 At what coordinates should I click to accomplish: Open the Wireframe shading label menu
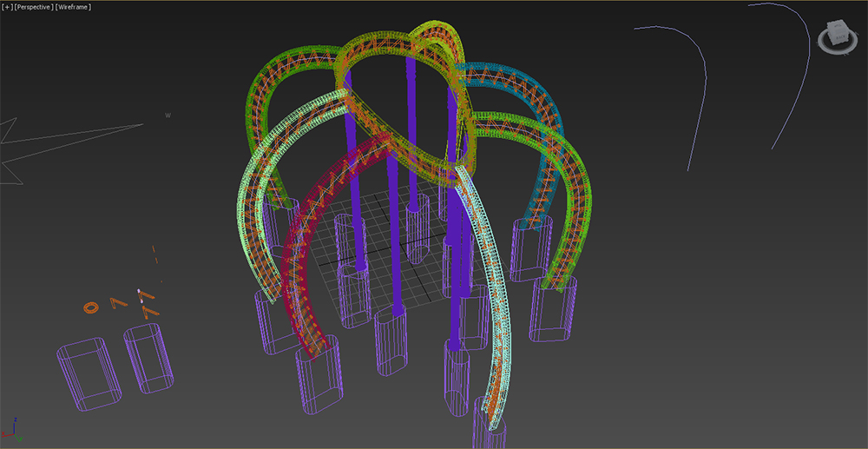tap(73, 7)
